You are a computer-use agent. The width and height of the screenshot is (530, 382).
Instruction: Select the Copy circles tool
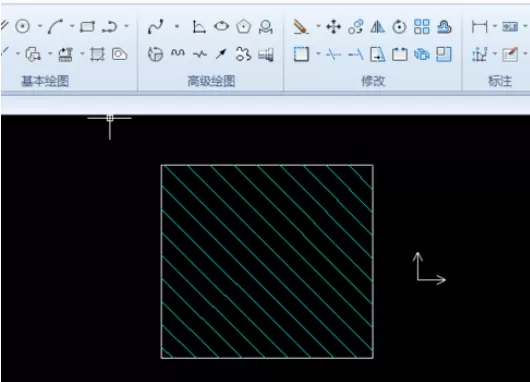pyautogui.click(x=356, y=27)
